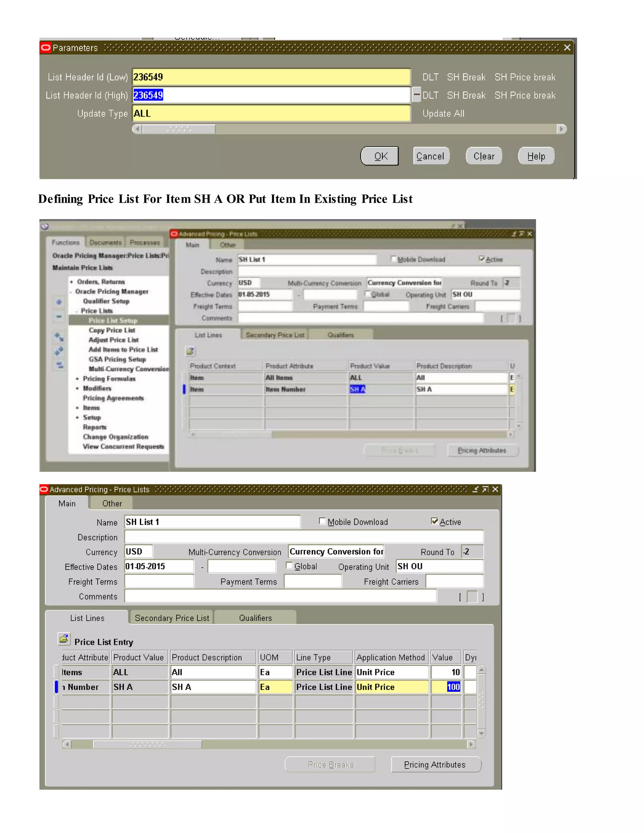Click right arrow of Parameters horizontal scrollbar
644x833 pixels.
[561, 129]
